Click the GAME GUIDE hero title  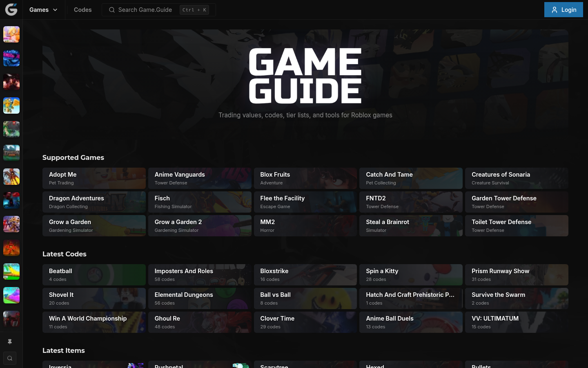coord(305,76)
